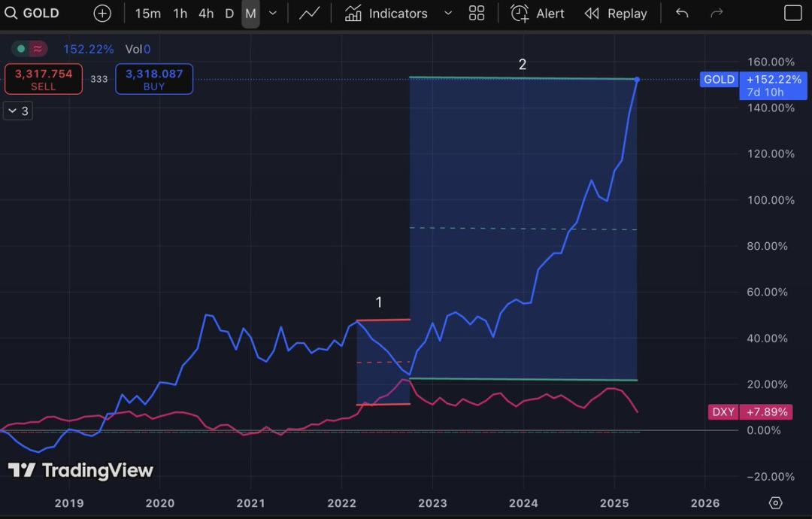Open the line chart style selector
This screenshot has width=812, height=519.
coord(309,14)
